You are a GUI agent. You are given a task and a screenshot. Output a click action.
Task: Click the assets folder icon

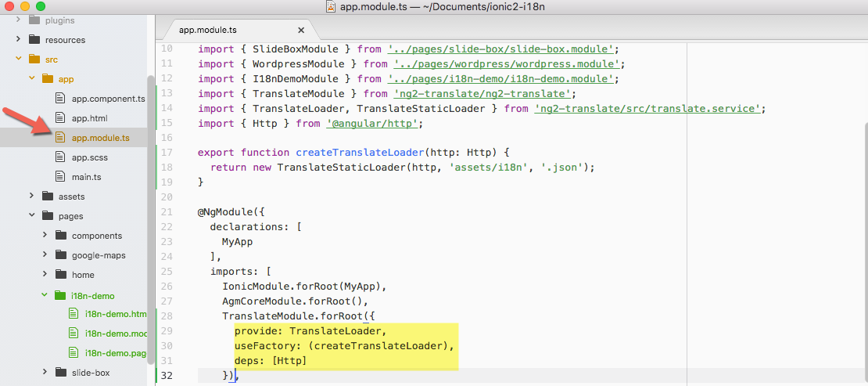[48, 197]
